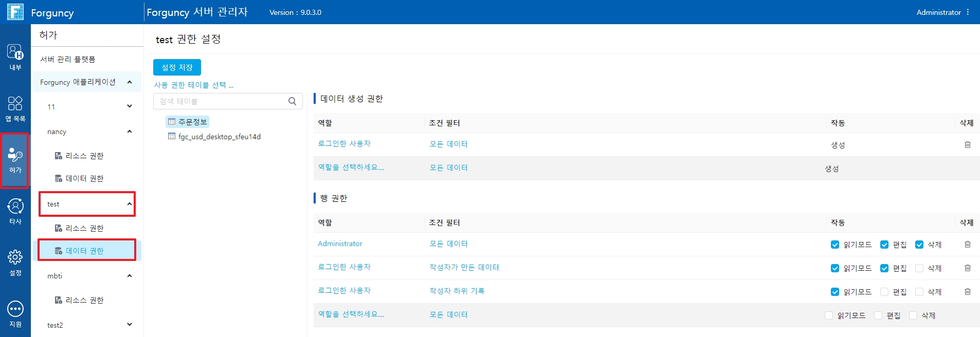Uncheck 삭제 checkbox for Administrator row
This screenshot has height=337, width=980.
919,245
